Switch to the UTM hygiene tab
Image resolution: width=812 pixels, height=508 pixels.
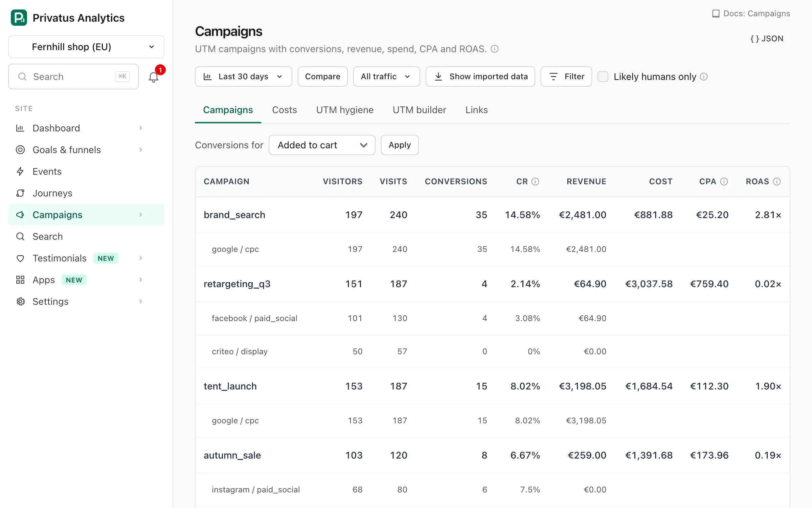click(x=345, y=110)
